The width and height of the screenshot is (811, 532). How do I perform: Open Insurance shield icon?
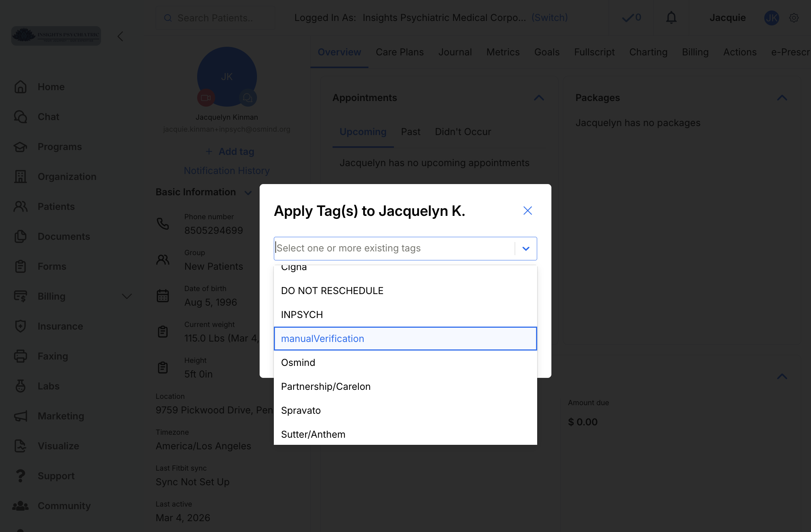(x=21, y=326)
